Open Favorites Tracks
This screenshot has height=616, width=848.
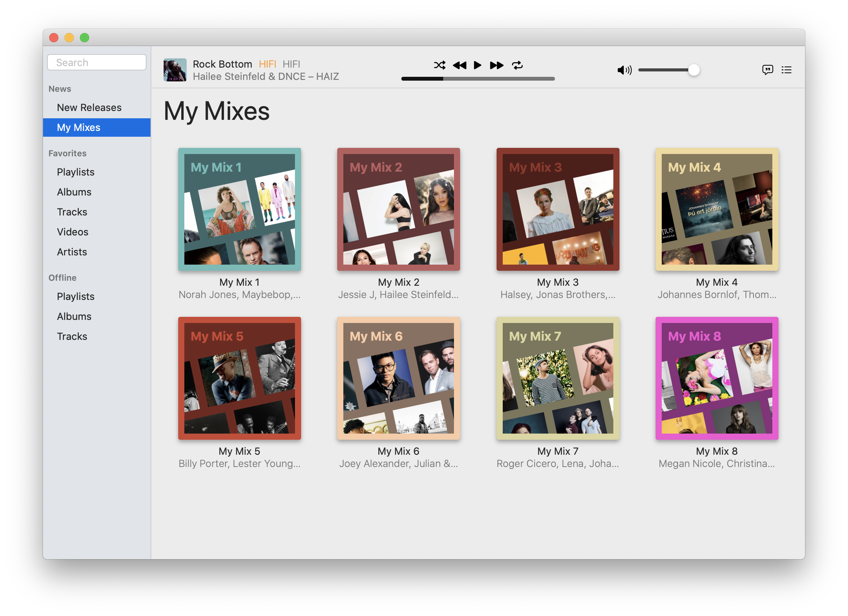point(97,212)
